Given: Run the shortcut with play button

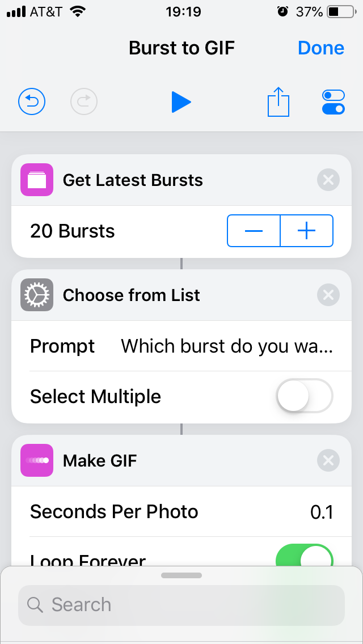Looking at the screenshot, I should point(181,102).
